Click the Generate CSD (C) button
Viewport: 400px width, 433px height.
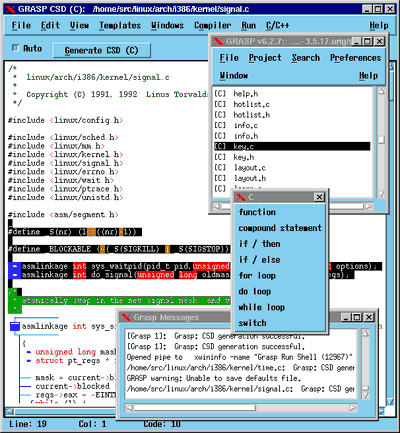(101, 50)
